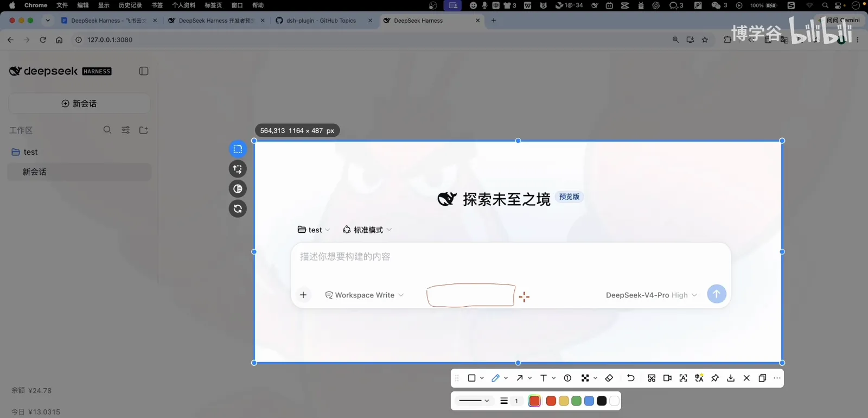This screenshot has height=418, width=868.
Task: Pick the white color swatch
Action: (614, 401)
